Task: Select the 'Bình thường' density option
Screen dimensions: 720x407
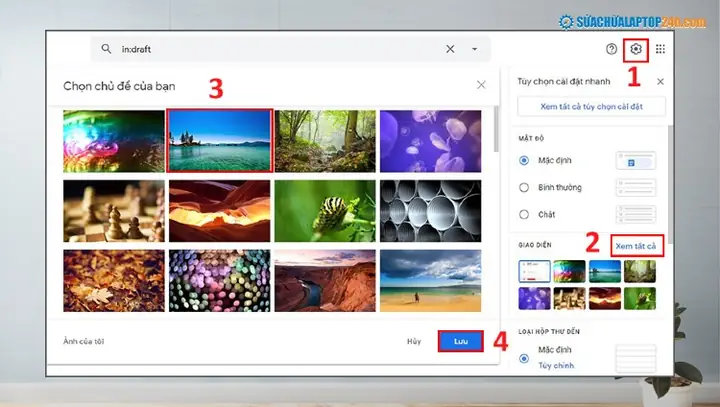Action: pyautogui.click(x=524, y=187)
